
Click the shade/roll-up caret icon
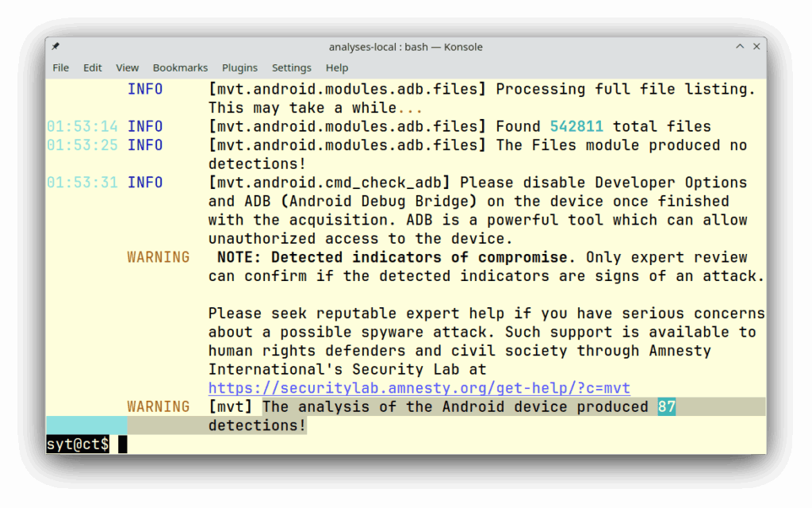(739, 46)
